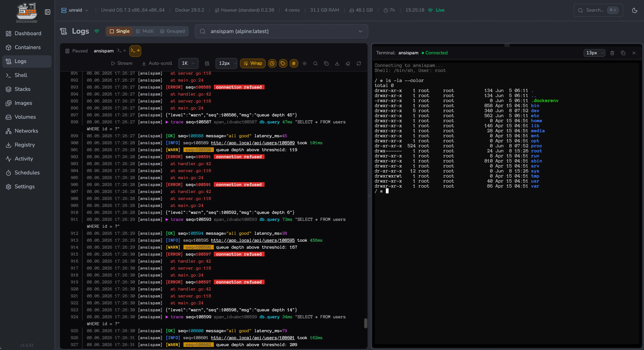Click the Connected terminal status
Image resolution: width=644 pixels, height=350 pixels.
(x=434, y=53)
